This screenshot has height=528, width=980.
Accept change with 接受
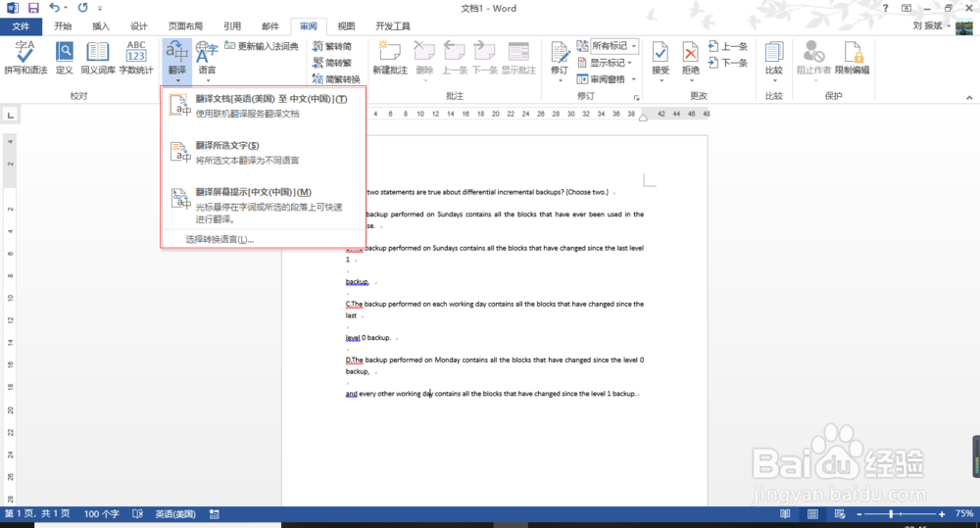click(x=660, y=61)
